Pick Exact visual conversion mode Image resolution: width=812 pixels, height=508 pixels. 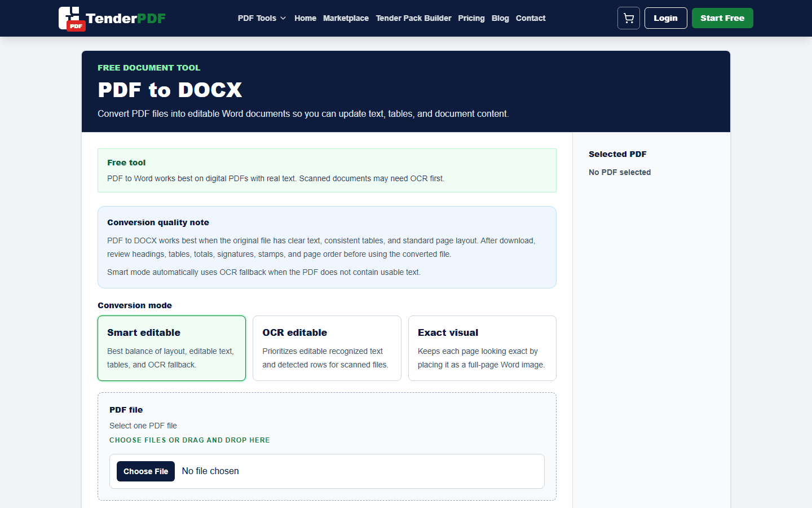[x=482, y=348]
